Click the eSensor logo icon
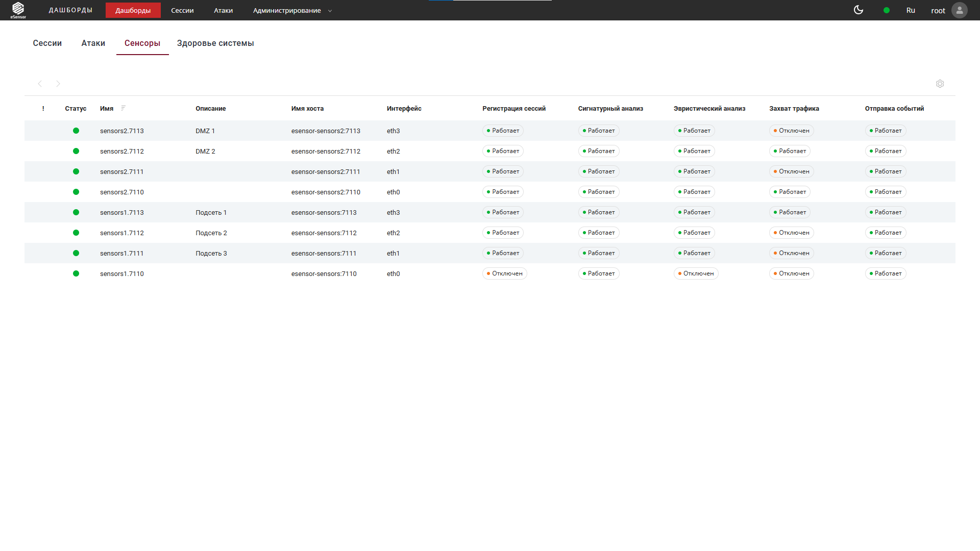 (x=18, y=10)
